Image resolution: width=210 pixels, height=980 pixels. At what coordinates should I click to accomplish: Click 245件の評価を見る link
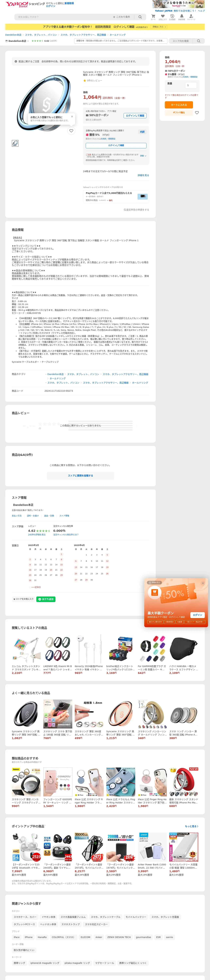pyautogui.click(x=37, y=535)
